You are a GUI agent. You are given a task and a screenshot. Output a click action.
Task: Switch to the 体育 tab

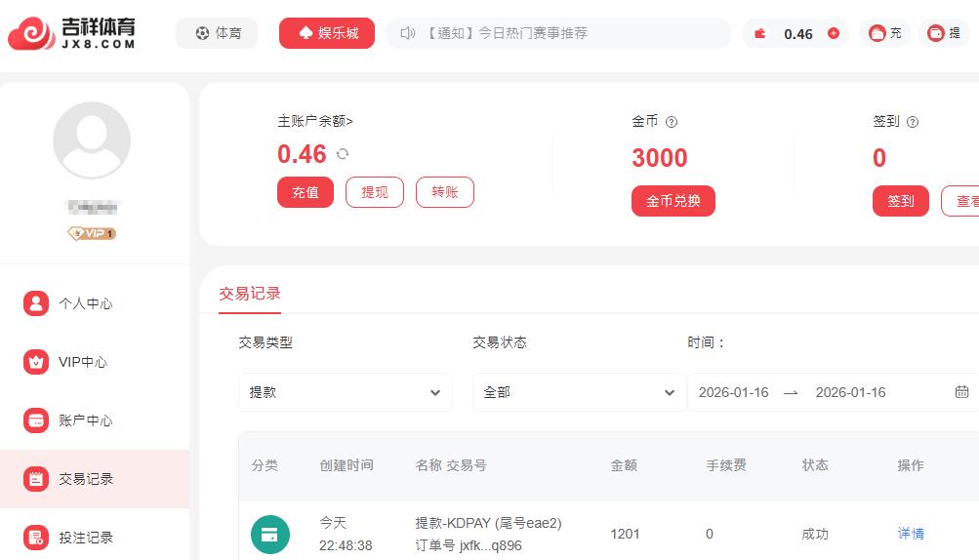[x=217, y=33]
